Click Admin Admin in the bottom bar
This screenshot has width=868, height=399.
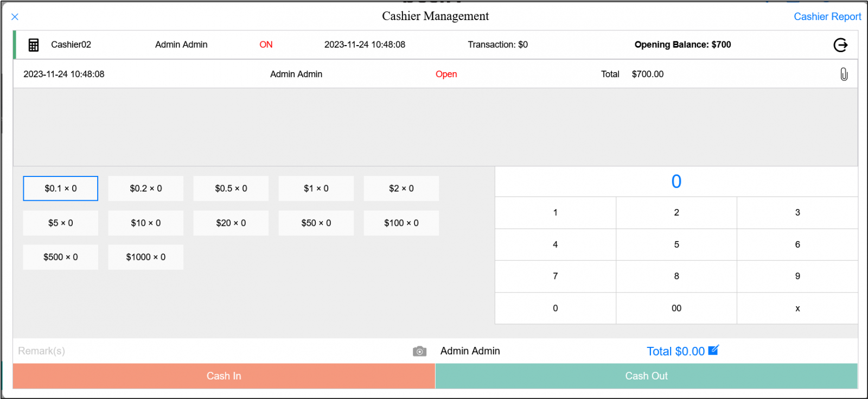pyautogui.click(x=470, y=351)
